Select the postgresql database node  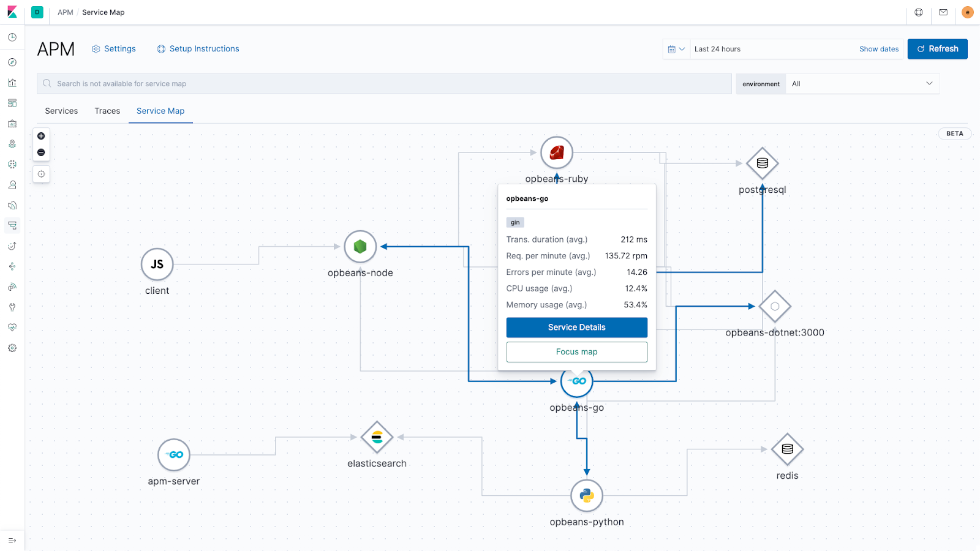(763, 163)
